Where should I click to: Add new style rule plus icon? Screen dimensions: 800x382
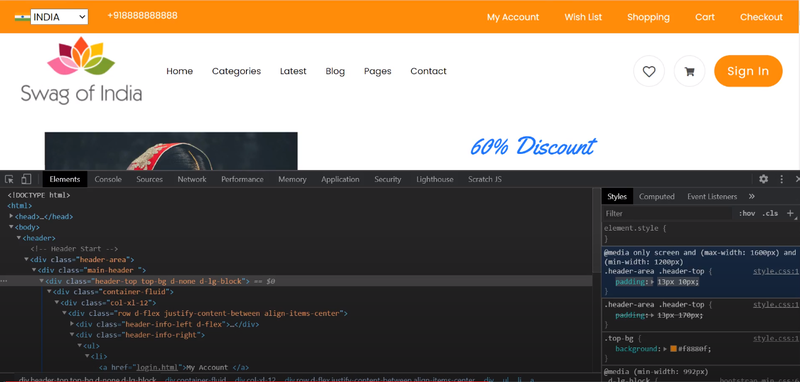click(x=790, y=213)
